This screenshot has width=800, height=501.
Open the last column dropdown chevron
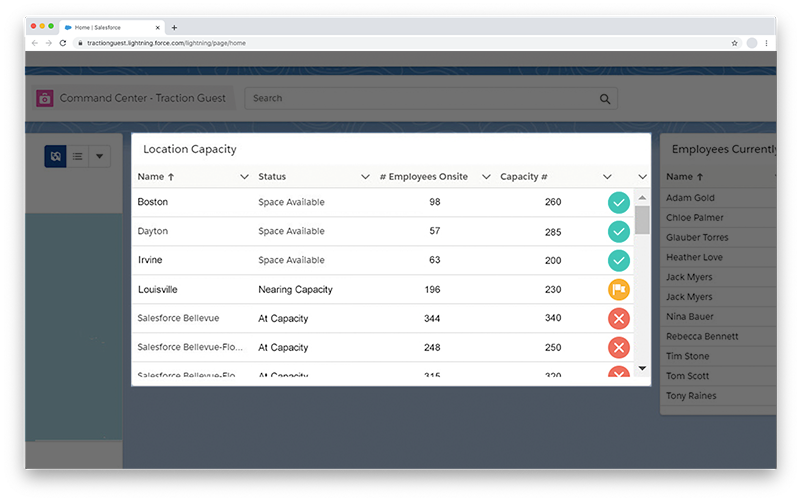click(x=642, y=177)
